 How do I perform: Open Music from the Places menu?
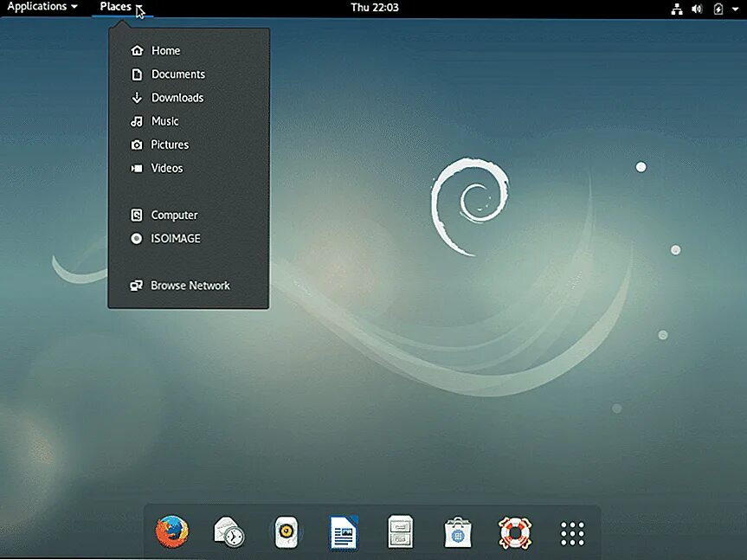(x=189, y=121)
